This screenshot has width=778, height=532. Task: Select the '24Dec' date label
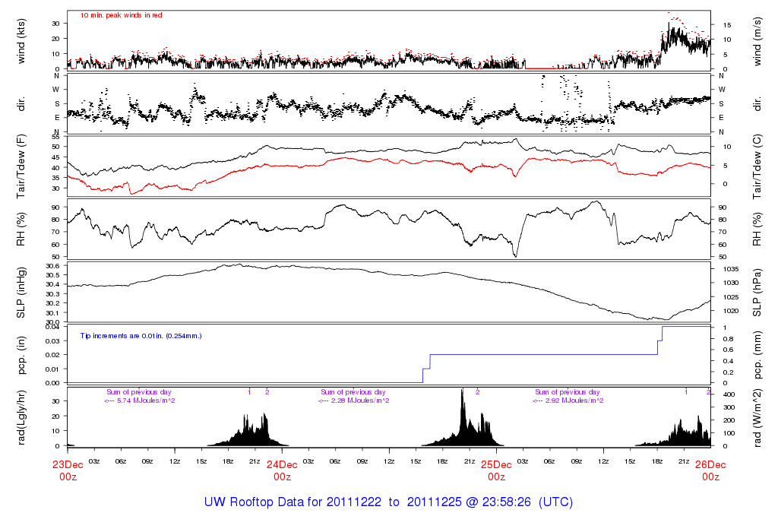[x=283, y=465]
